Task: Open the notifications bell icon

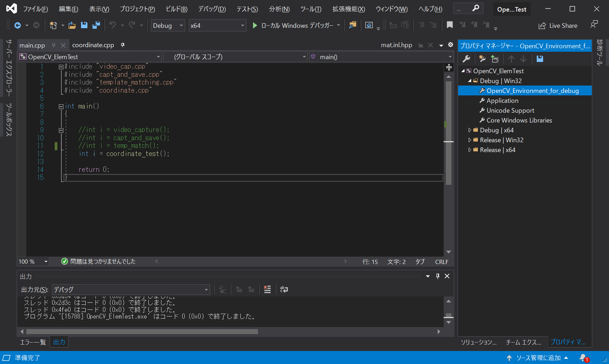Action: click(x=583, y=358)
